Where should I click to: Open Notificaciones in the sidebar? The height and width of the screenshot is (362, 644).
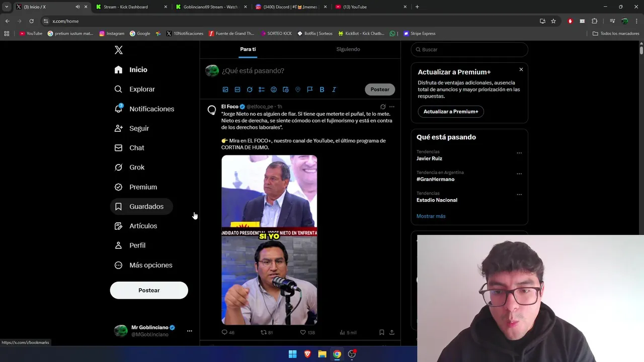(144, 109)
